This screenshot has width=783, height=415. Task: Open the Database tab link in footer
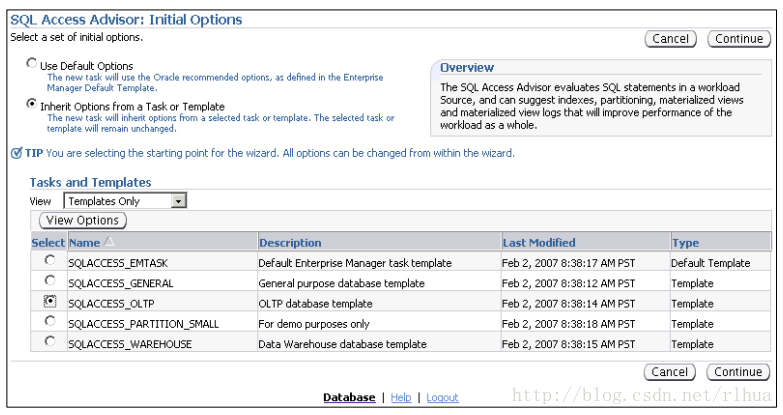[349, 398]
